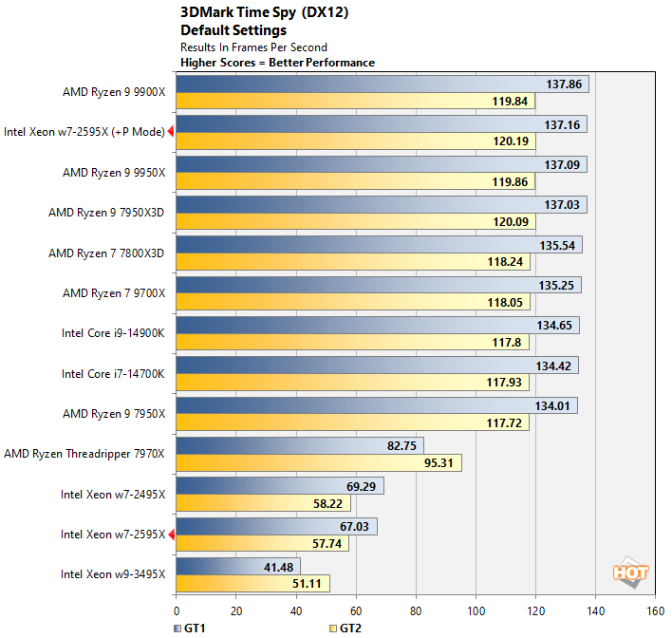Click the 51.11 GT2 value

307,584
